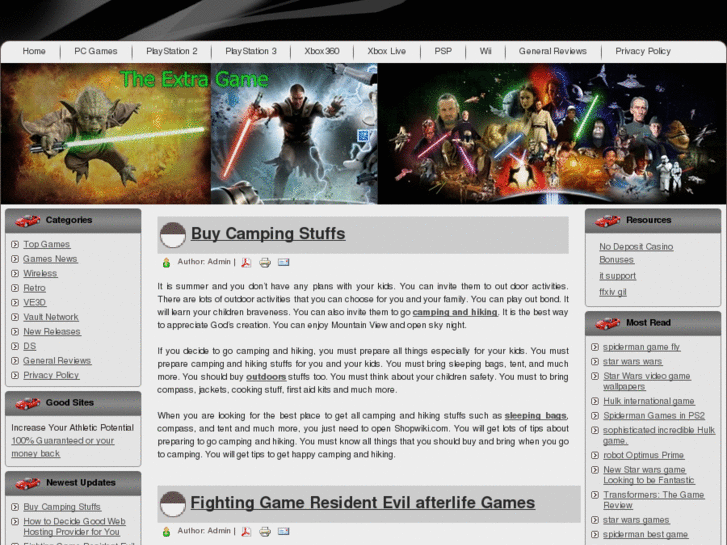Open the PC Games menu item
Image resolution: width=727 pixels, height=545 pixels.
[96, 51]
